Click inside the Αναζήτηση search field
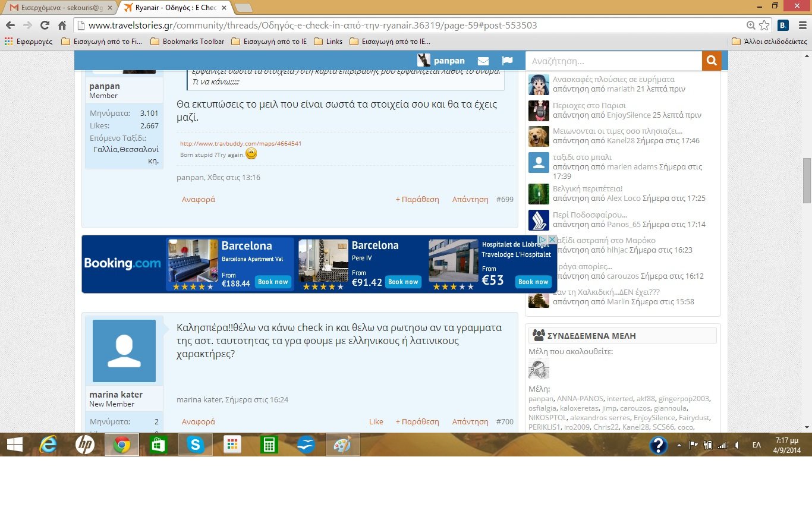The height and width of the screenshot is (523, 812). click(x=613, y=61)
